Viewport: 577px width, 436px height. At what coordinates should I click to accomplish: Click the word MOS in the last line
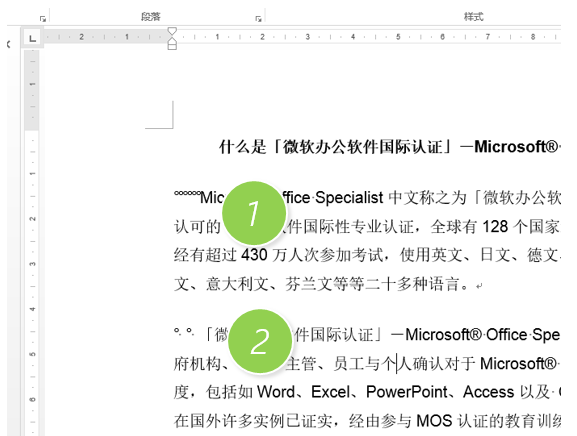click(x=434, y=421)
